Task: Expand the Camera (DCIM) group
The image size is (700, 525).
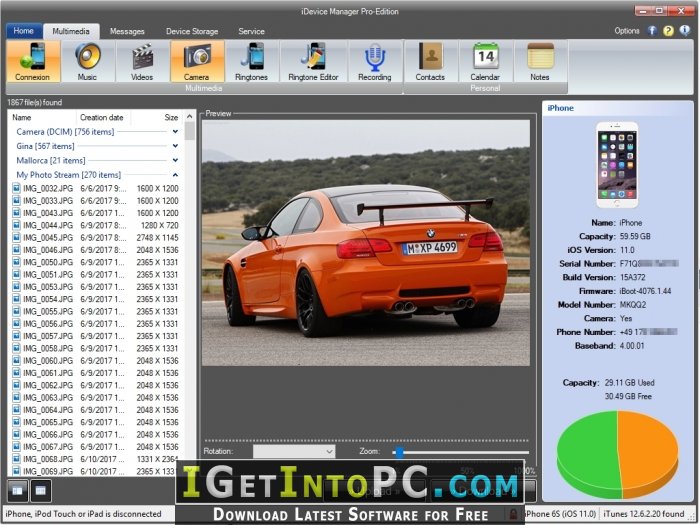Action: pyautogui.click(x=175, y=132)
